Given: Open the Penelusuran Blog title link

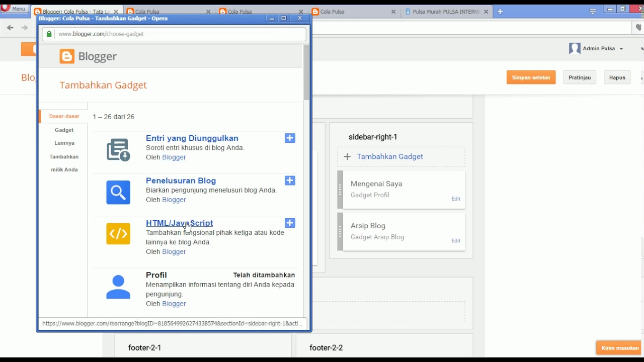Looking at the screenshot, I should [x=181, y=180].
